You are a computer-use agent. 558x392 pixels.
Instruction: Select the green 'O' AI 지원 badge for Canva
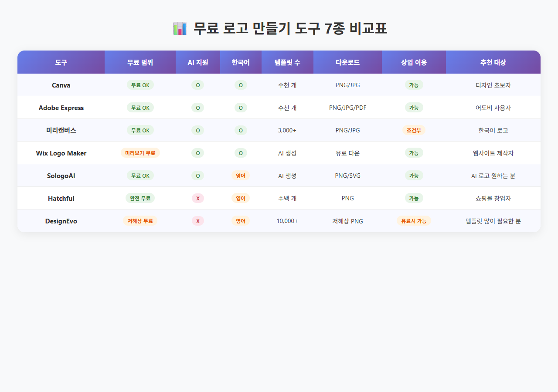tap(197, 85)
